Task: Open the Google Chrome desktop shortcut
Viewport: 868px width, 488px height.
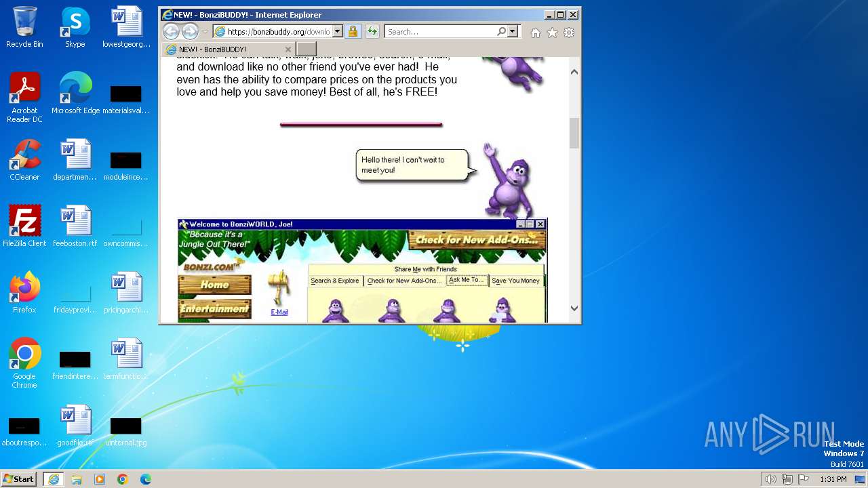Action: (24, 363)
